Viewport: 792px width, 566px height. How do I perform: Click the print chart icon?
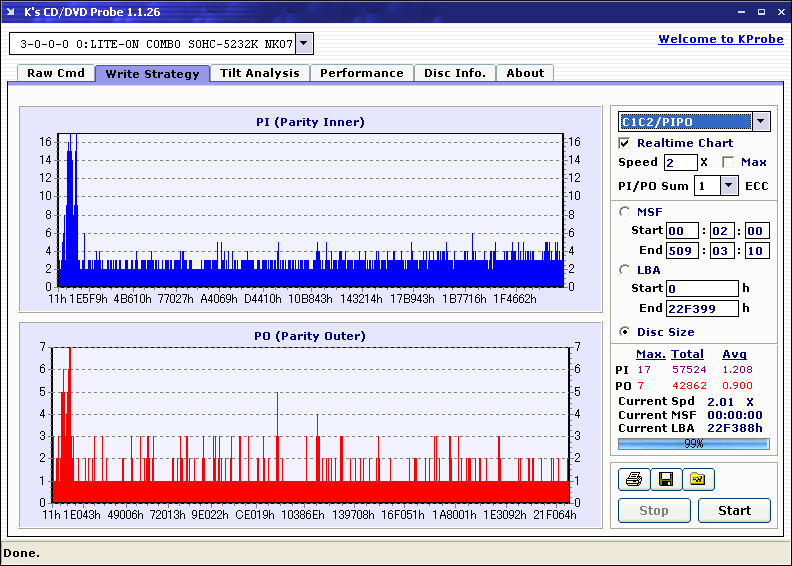(x=633, y=480)
